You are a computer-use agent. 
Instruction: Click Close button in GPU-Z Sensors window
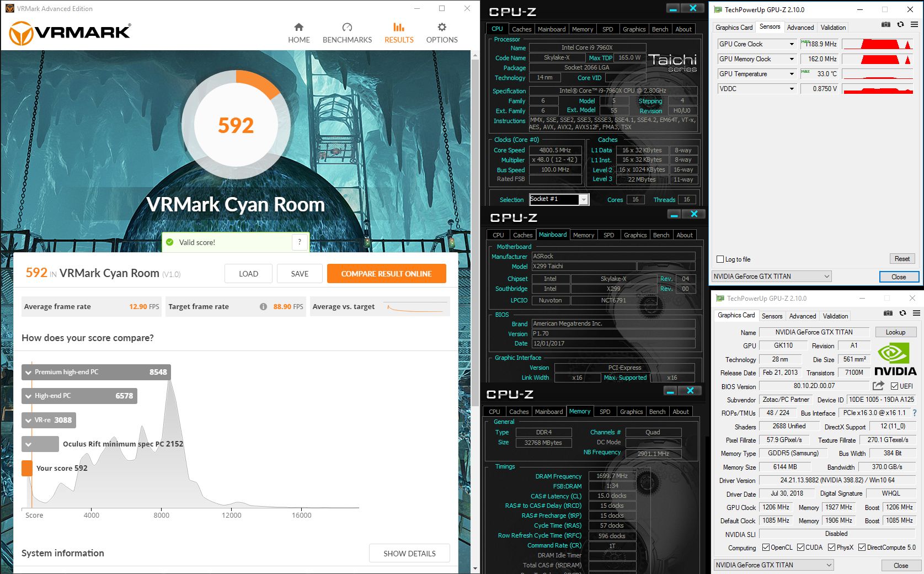(x=899, y=277)
